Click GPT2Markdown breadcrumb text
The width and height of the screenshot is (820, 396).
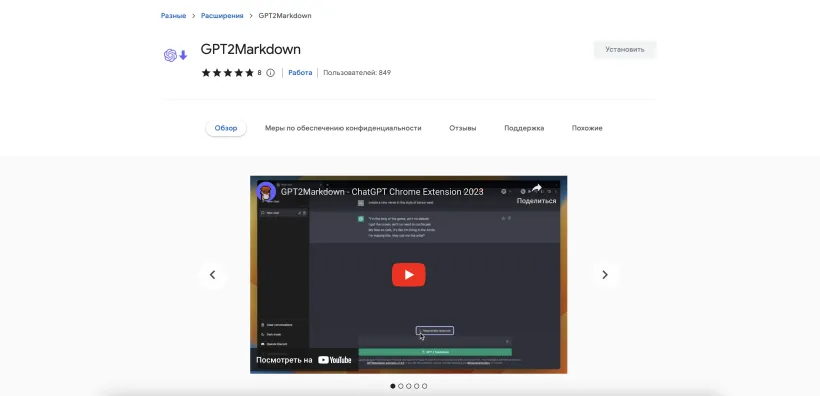(285, 16)
